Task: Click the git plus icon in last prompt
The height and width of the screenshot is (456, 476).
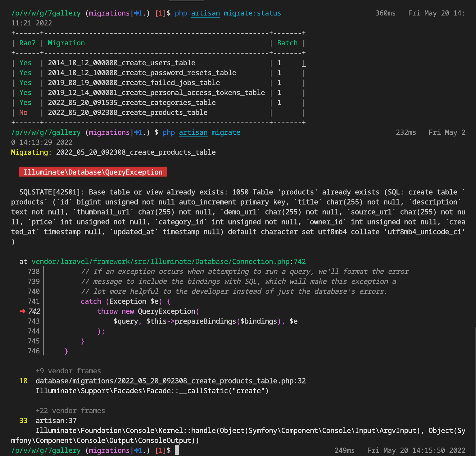Action: [136, 450]
